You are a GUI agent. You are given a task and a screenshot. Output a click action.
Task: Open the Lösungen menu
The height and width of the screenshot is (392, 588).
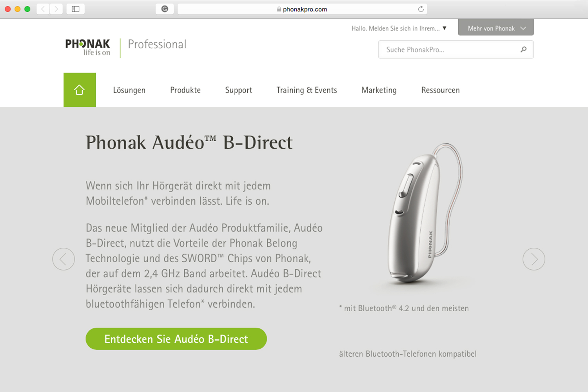click(x=129, y=90)
